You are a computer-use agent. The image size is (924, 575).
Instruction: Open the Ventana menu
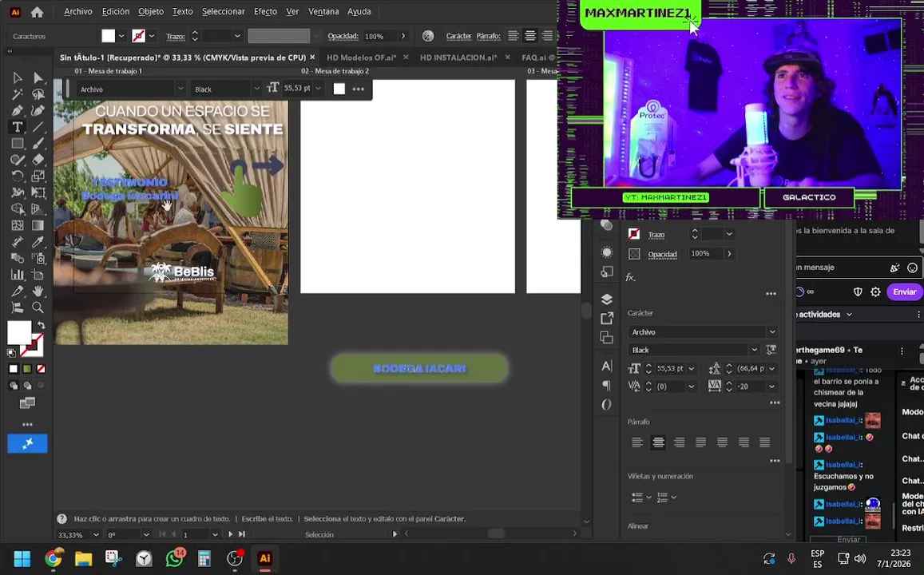pos(323,11)
